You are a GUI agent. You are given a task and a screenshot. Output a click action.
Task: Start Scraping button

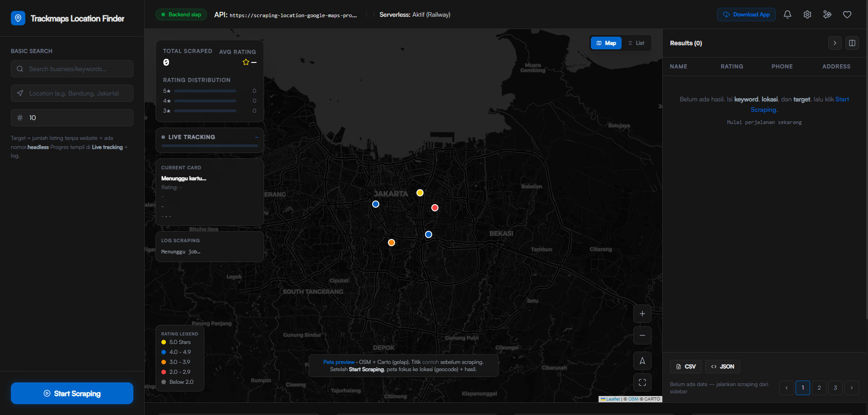coord(72,393)
